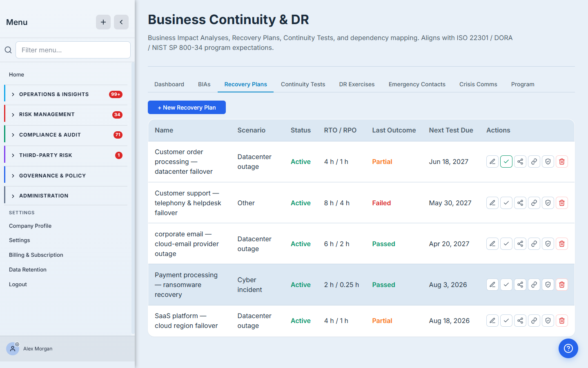Switch to the Dashboard tab

(x=169, y=84)
